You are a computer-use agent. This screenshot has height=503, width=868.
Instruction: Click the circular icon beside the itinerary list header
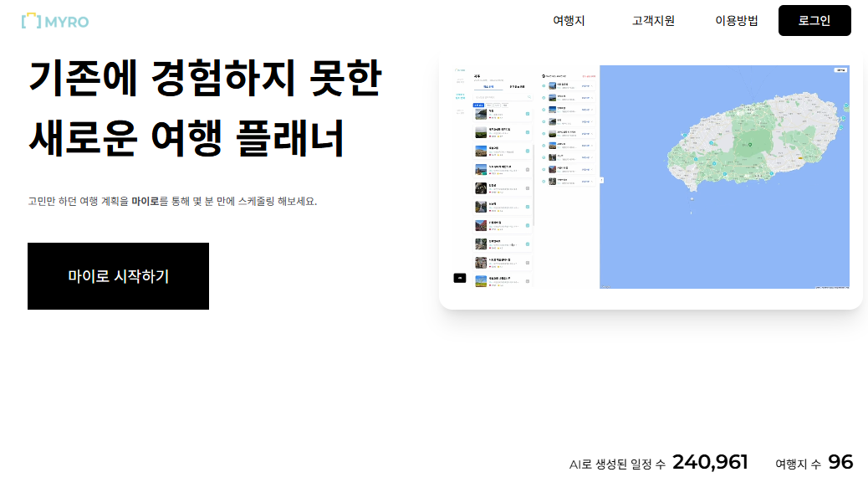tap(543, 75)
